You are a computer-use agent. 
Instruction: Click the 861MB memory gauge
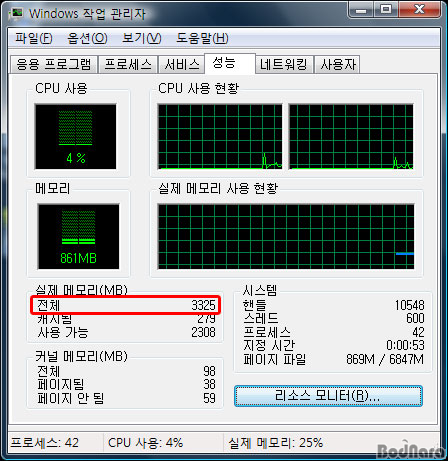78,236
